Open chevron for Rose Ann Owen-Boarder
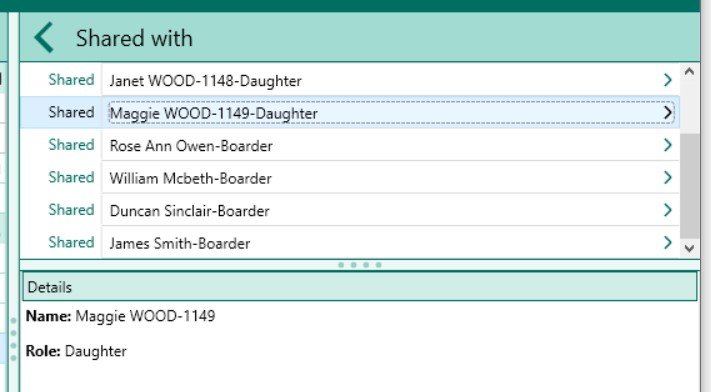The height and width of the screenshot is (392, 711). 667,145
